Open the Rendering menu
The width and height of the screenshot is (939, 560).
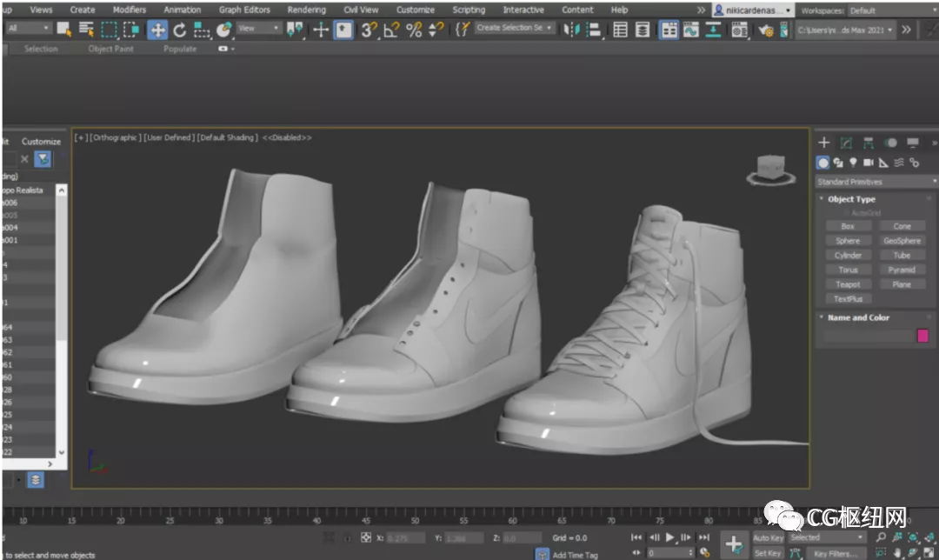306,10
